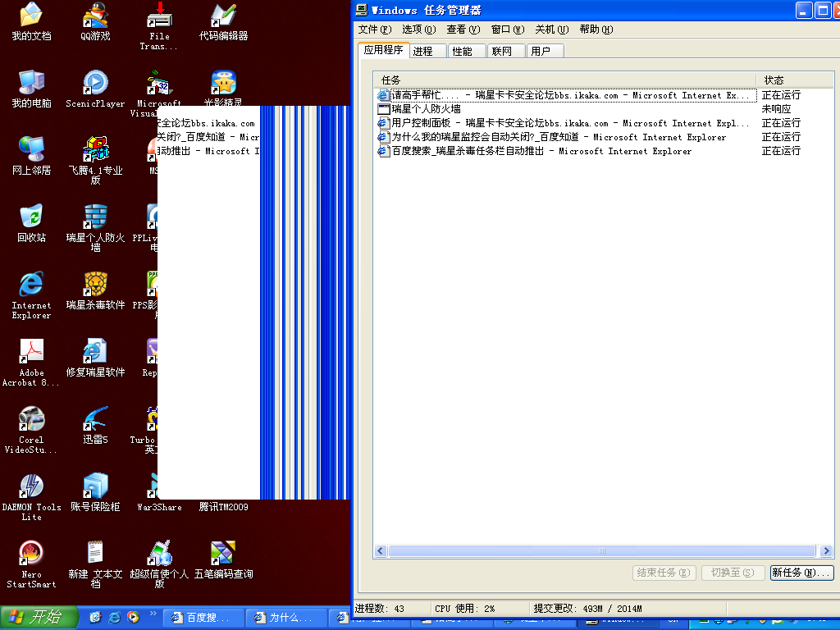
Task: Open the 帮助(H) menu in Task Manager
Action: click(x=596, y=30)
